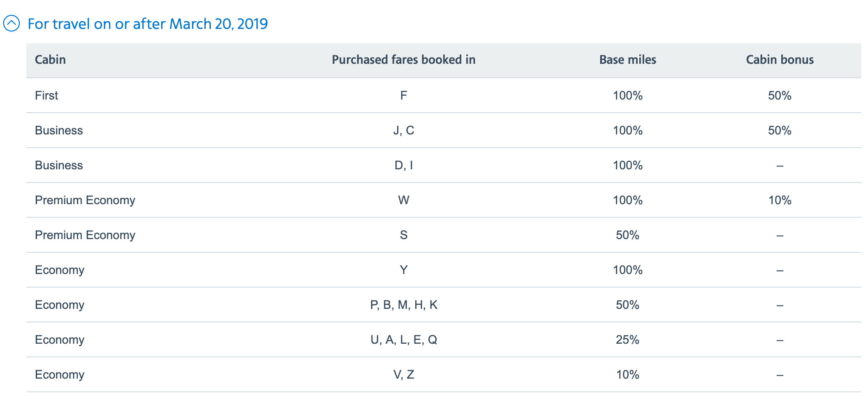
Task: Select the V, Z fare classes cell
Action: coord(403,374)
